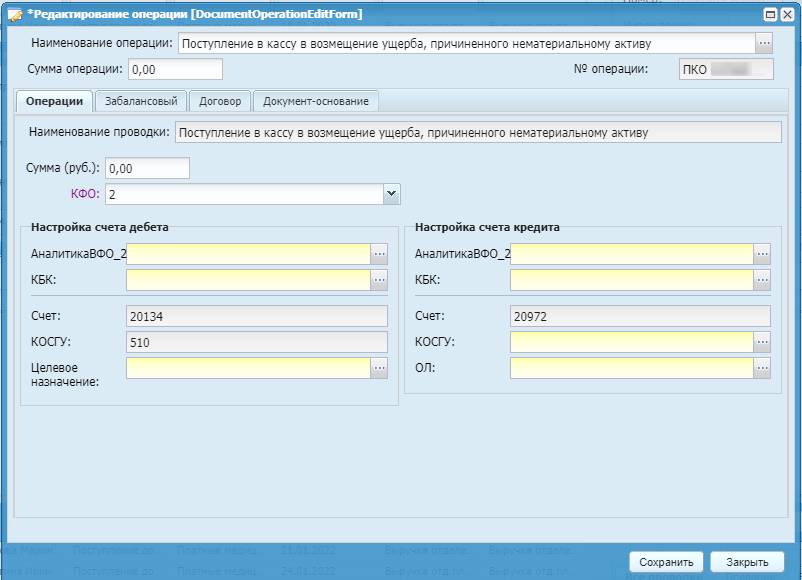This screenshot has height=580, width=802.
Task: Click the Сумма операции input field
Action: click(175, 70)
